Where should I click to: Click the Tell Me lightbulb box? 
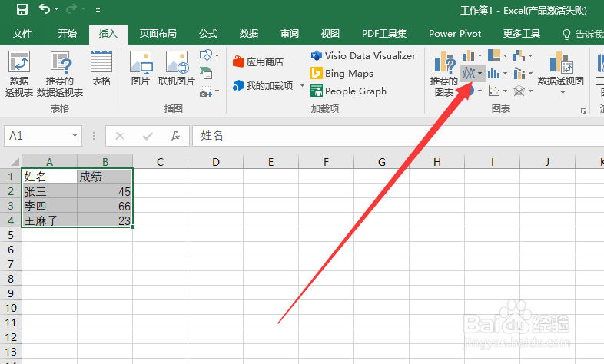(582, 35)
